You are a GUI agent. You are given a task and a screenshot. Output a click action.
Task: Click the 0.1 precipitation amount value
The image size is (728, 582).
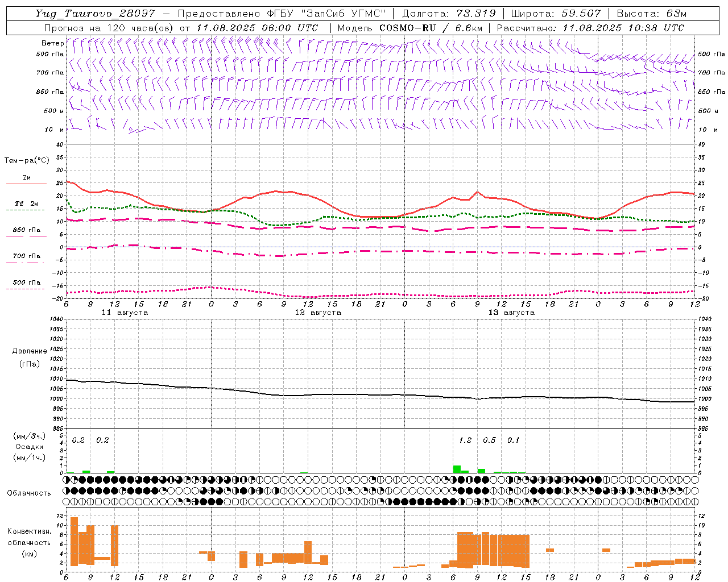point(513,440)
